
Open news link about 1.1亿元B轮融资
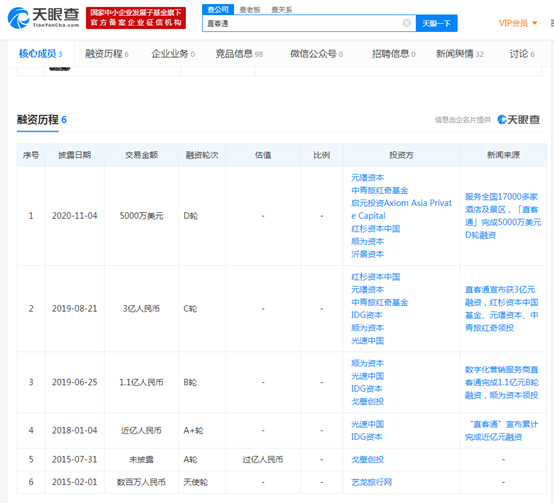[502, 382]
